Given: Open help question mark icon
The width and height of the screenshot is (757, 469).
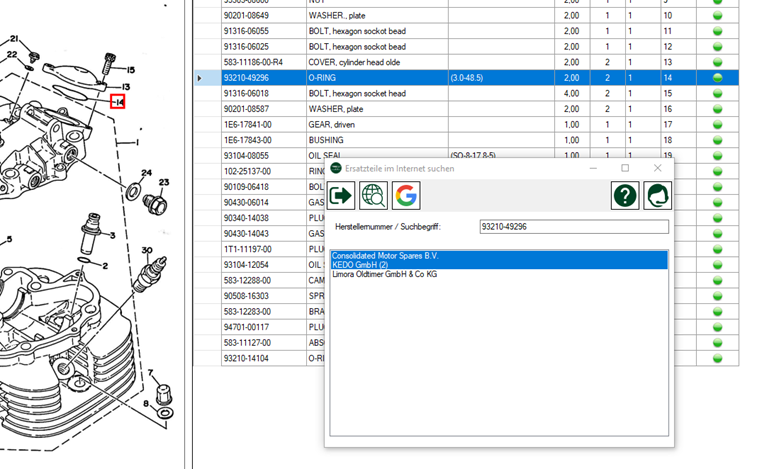Looking at the screenshot, I should [625, 196].
